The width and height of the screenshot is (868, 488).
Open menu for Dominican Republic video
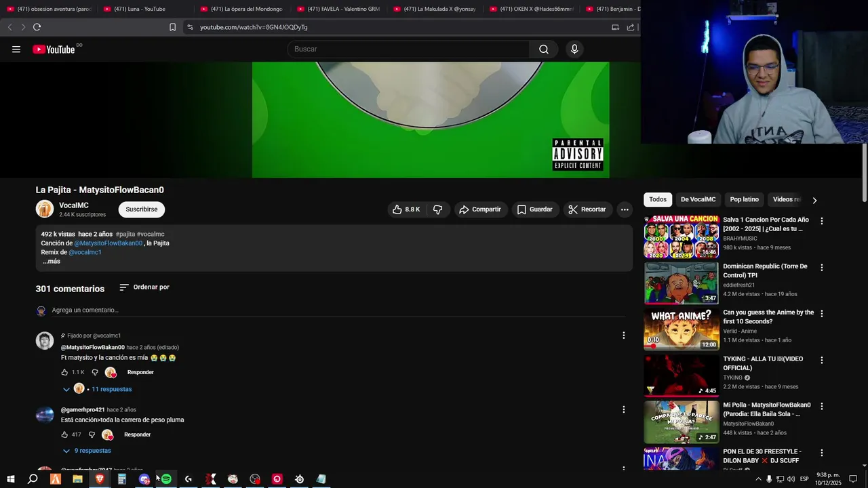click(x=822, y=268)
